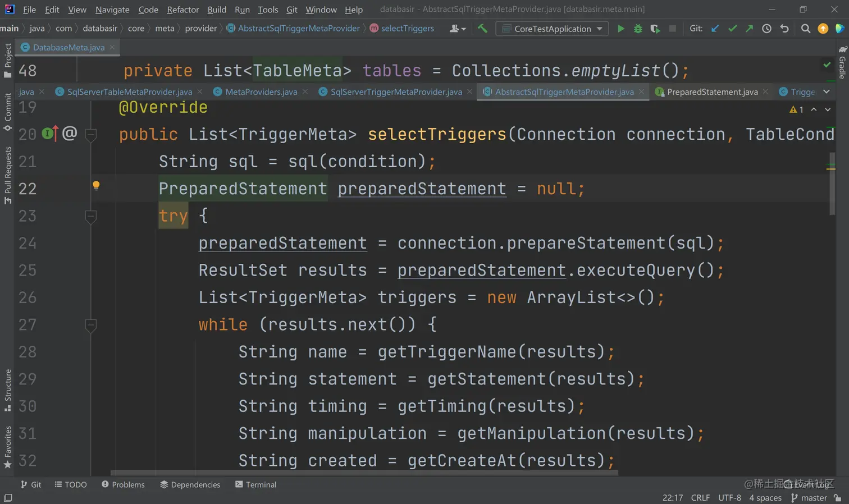Toggle read-only lock icon in status bar
849x504 pixels.
[x=838, y=498]
